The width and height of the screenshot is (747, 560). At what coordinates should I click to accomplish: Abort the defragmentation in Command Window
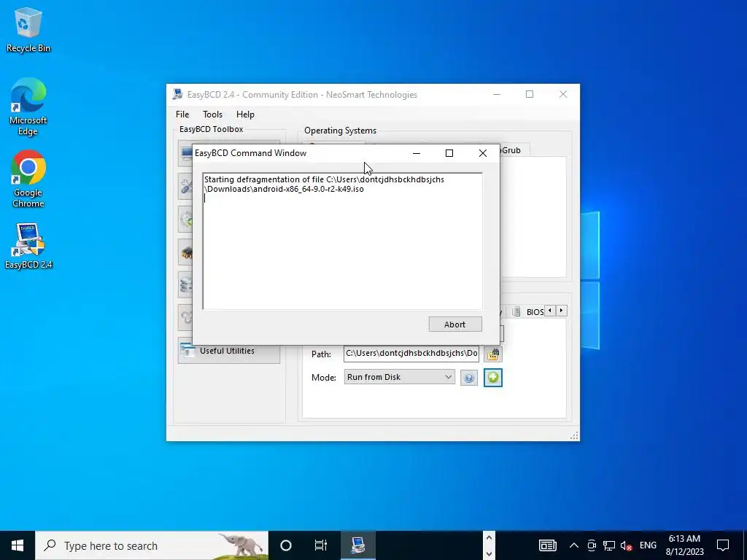(x=455, y=324)
